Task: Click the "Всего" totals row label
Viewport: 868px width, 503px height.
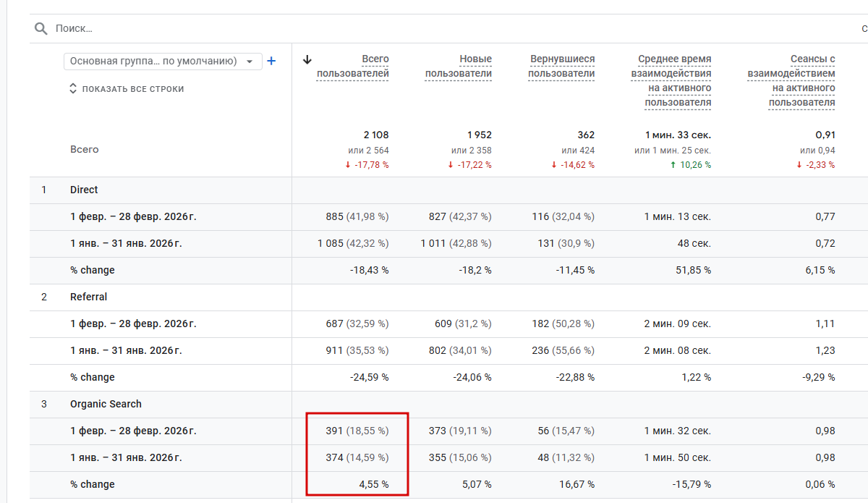Action: (85, 149)
